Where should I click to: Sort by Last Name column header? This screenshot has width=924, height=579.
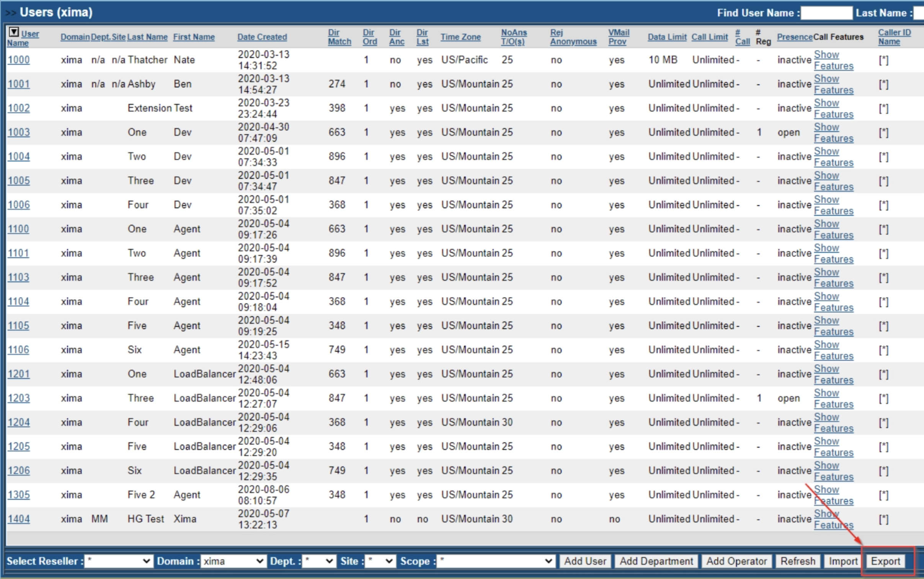coord(147,37)
